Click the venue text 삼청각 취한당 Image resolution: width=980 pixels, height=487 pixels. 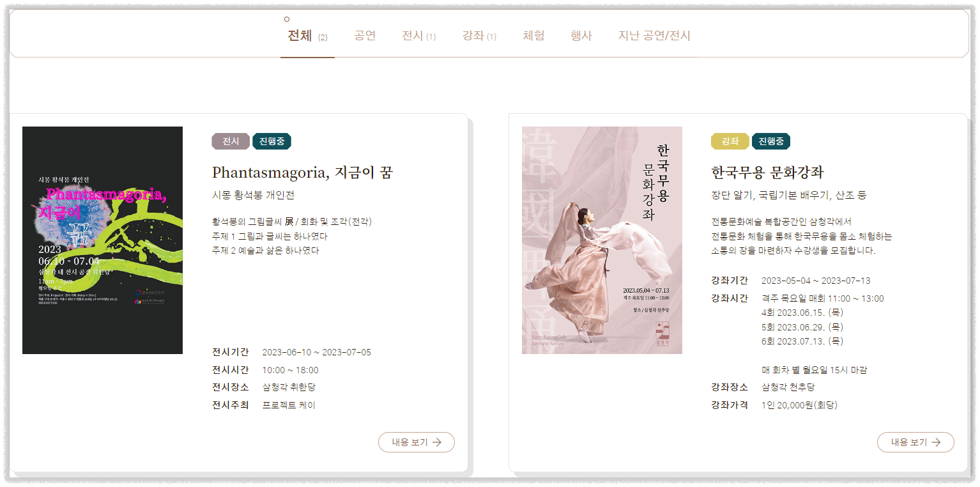[x=289, y=387]
